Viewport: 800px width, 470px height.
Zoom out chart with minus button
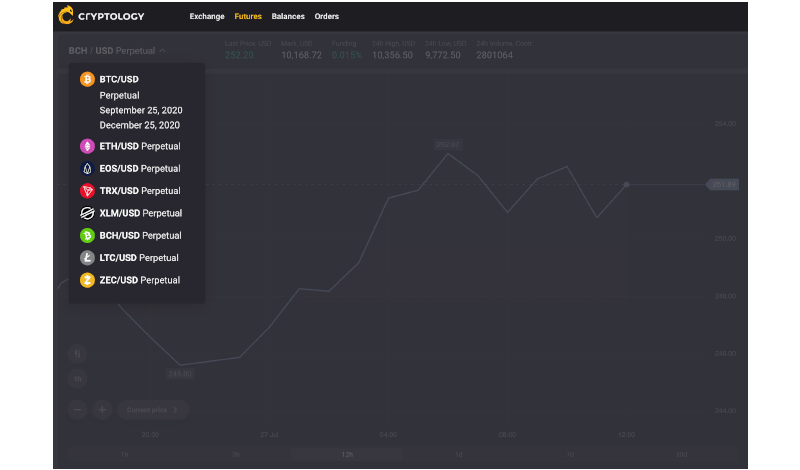coord(78,409)
